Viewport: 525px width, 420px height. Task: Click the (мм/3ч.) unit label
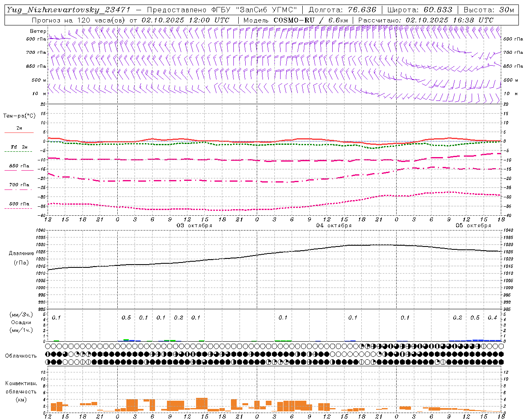(x=21, y=315)
